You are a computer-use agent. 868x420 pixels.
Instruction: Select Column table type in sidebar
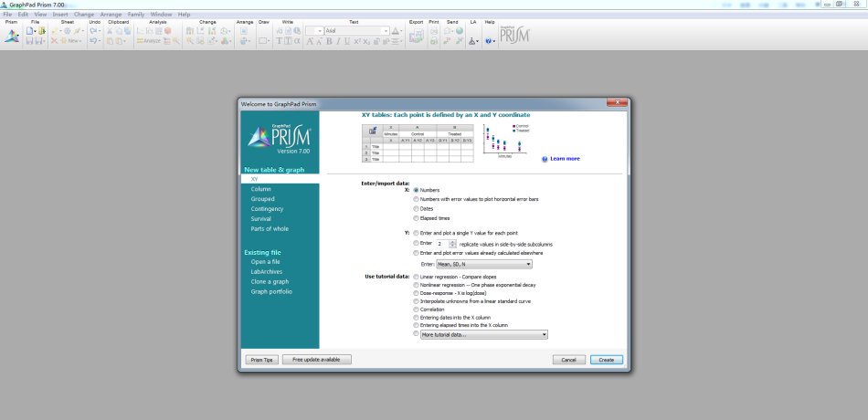tap(260, 189)
